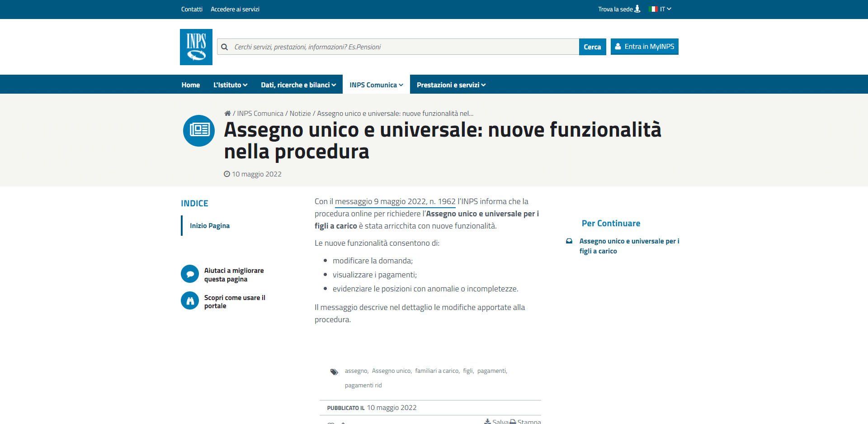Click the 'familiari a carico' tag
Screen dimensions: 868x424
(437, 371)
